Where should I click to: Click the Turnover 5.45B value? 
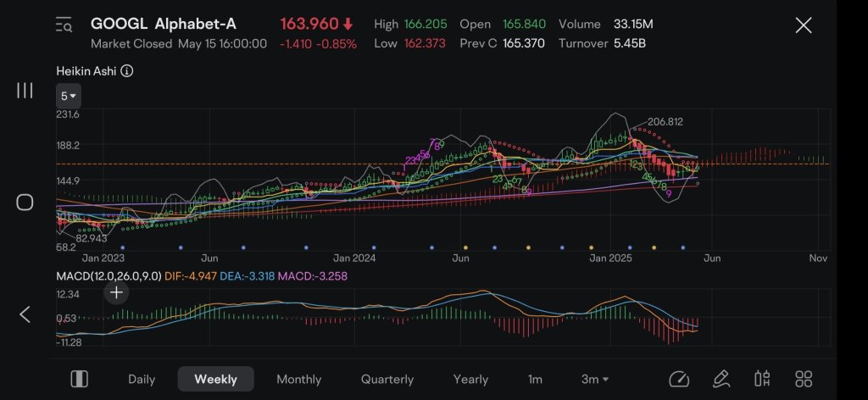tap(630, 44)
